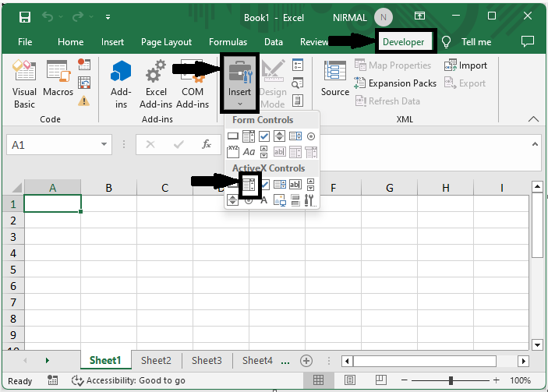Screen dimensions: 548x392
Task: Expand the formula bar
Action: click(x=535, y=144)
